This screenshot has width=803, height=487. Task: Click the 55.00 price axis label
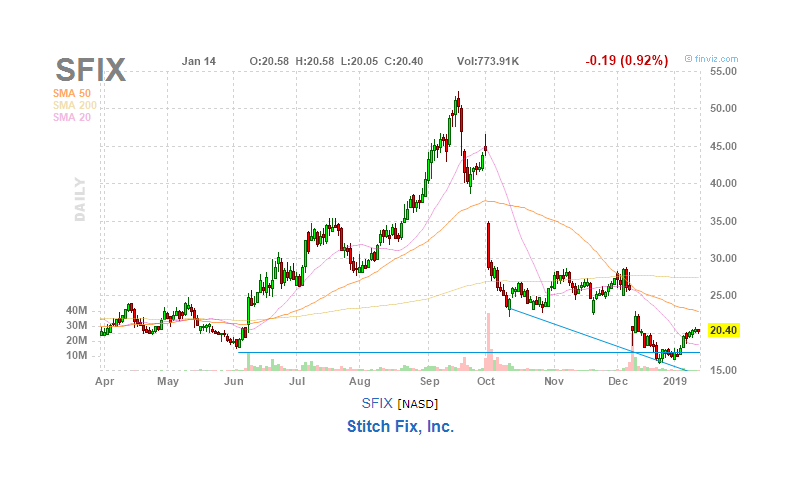point(723,71)
